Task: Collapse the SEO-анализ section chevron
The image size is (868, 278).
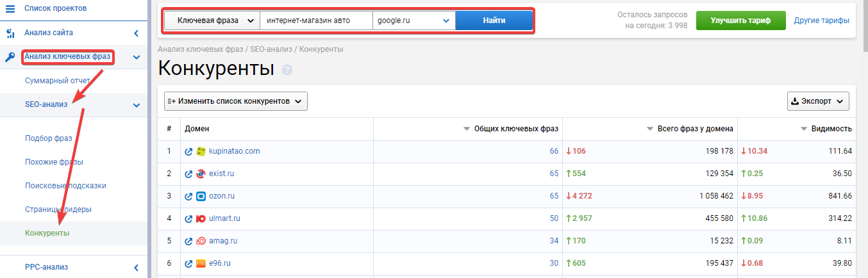Action: pyautogui.click(x=136, y=105)
